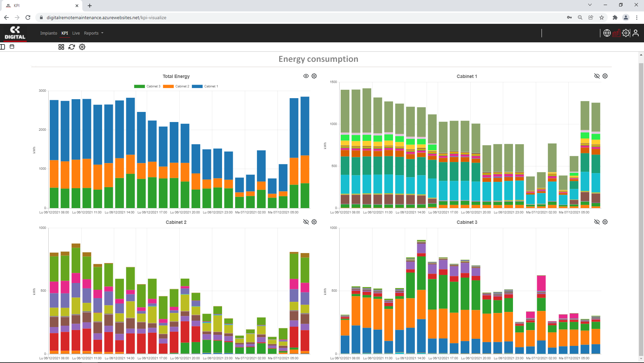Open the Chrome three-dot menu
644x363 pixels.
coord(637,17)
